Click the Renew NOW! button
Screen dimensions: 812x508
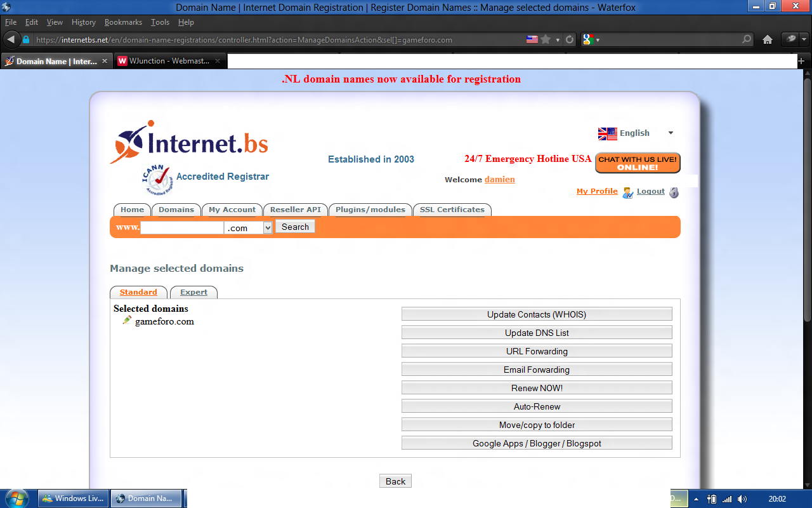(x=537, y=388)
